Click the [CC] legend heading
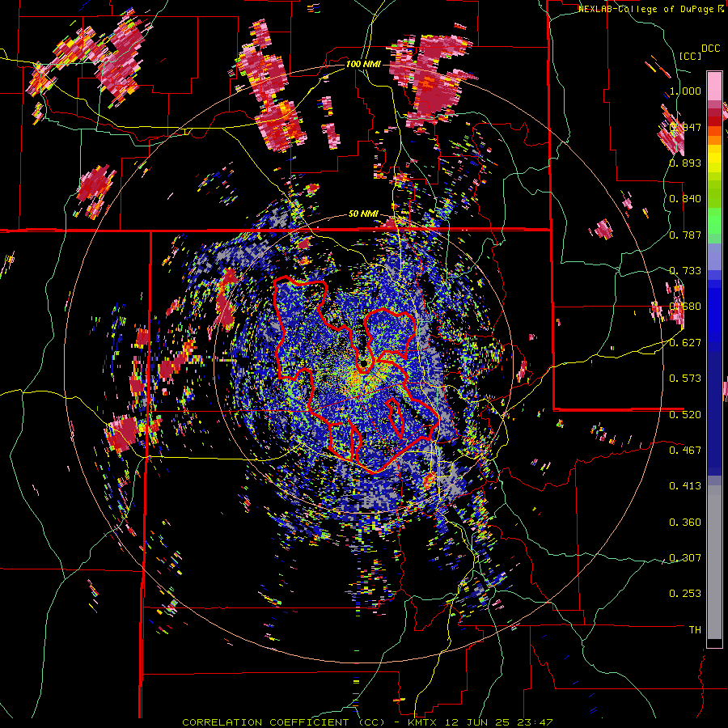The width and height of the screenshot is (728, 728). [690, 56]
